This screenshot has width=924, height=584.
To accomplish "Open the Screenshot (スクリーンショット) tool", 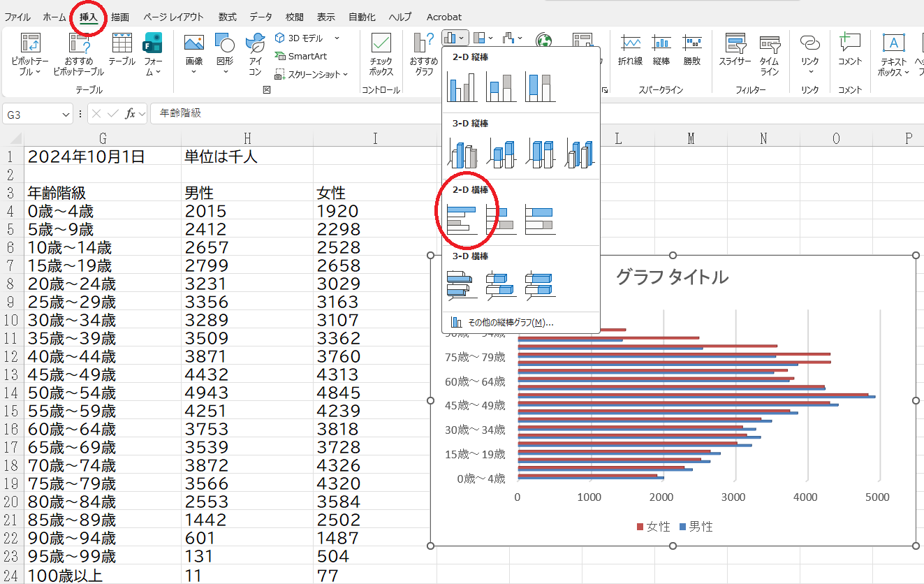I will pyautogui.click(x=311, y=74).
